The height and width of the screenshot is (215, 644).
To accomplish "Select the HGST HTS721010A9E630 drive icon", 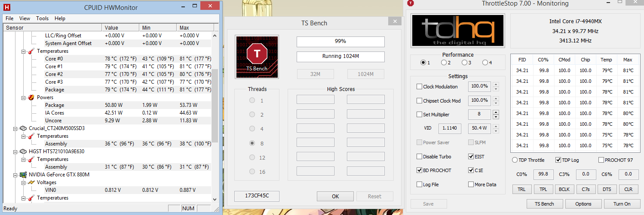I will [x=24, y=151].
